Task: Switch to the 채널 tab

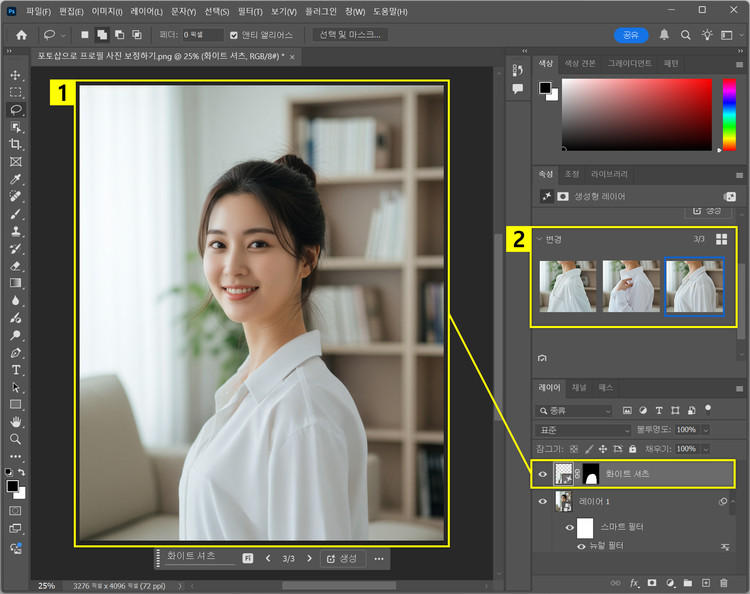Action: click(579, 387)
